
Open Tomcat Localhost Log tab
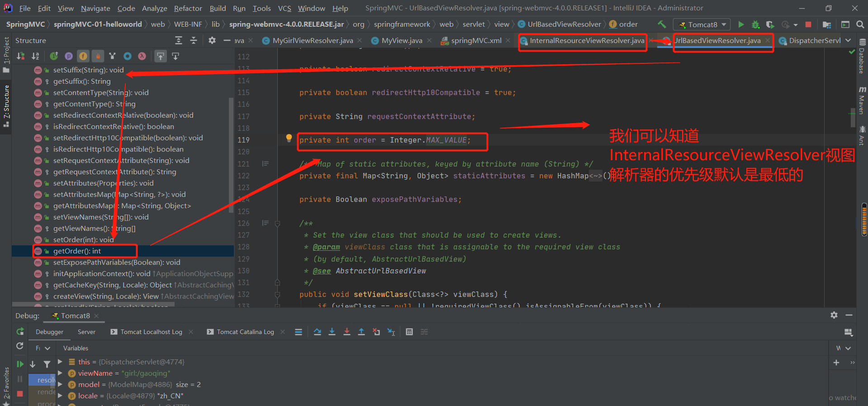click(x=151, y=332)
